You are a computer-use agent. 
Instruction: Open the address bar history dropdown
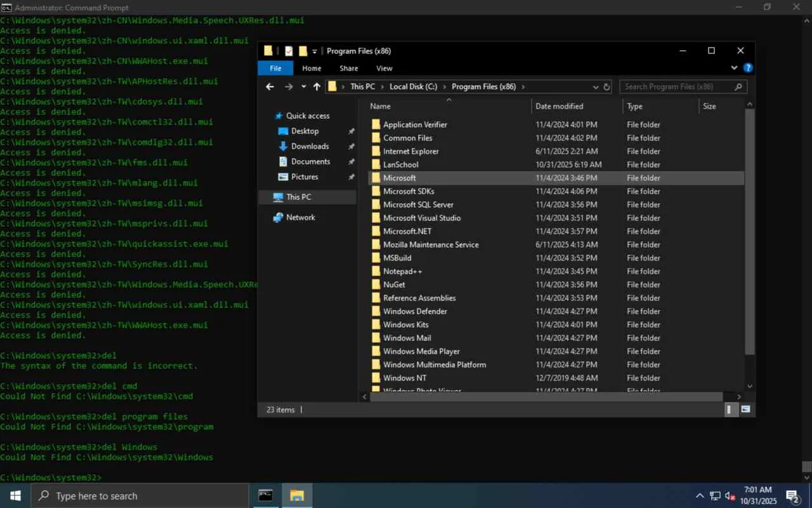(x=596, y=87)
